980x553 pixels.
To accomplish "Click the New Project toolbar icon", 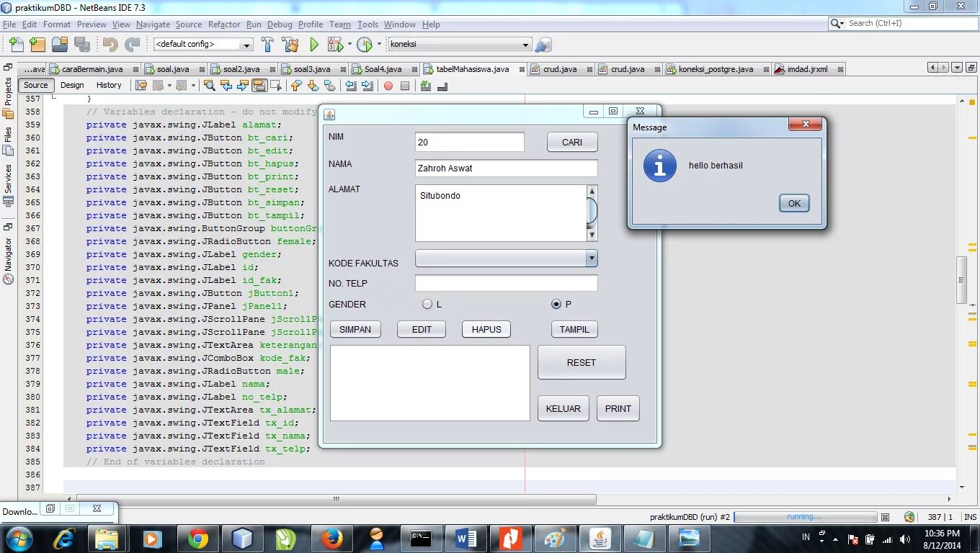I will [37, 45].
